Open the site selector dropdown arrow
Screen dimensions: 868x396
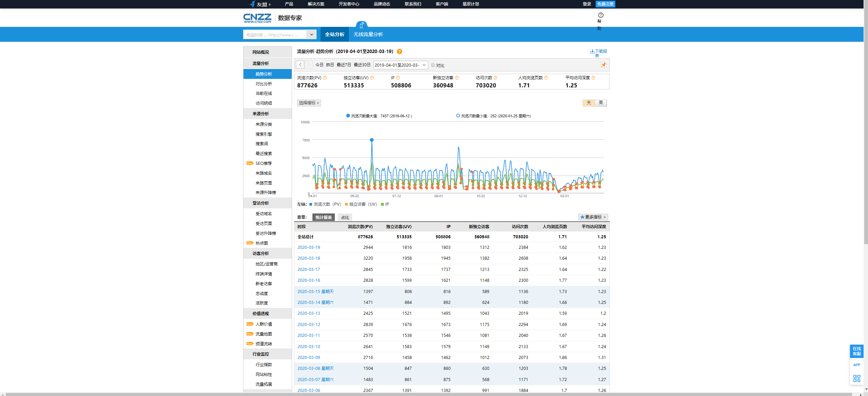(x=311, y=35)
